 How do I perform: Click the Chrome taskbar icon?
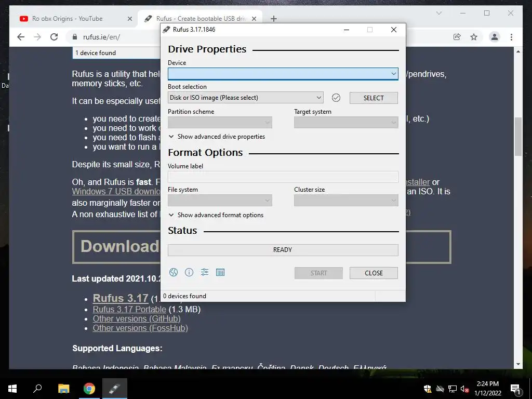tap(89, 389)
